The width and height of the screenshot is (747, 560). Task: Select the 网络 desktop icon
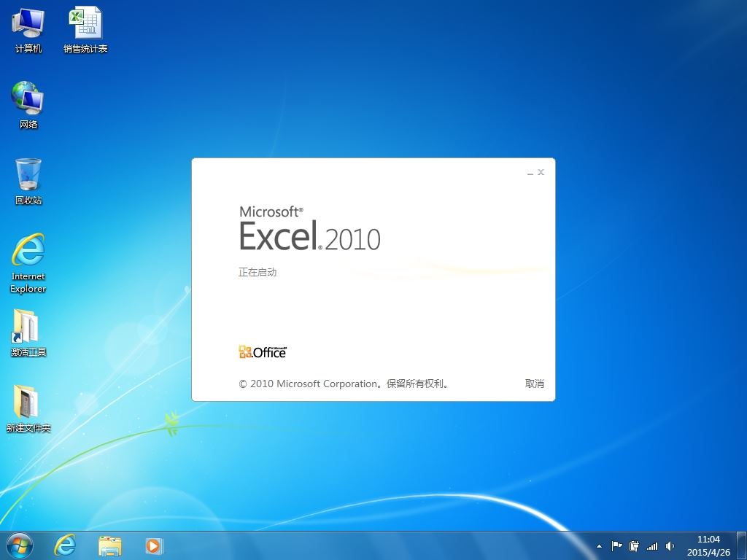[x=28, y=105]
